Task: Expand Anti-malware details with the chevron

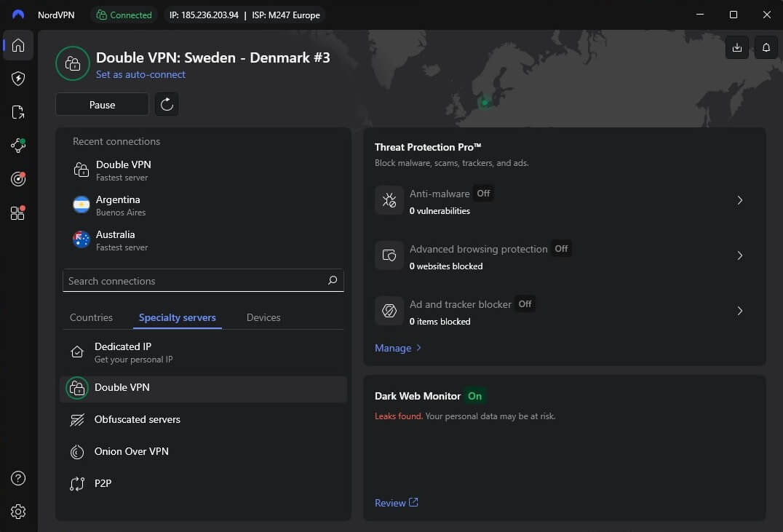Action: click(x=740, y=200)
